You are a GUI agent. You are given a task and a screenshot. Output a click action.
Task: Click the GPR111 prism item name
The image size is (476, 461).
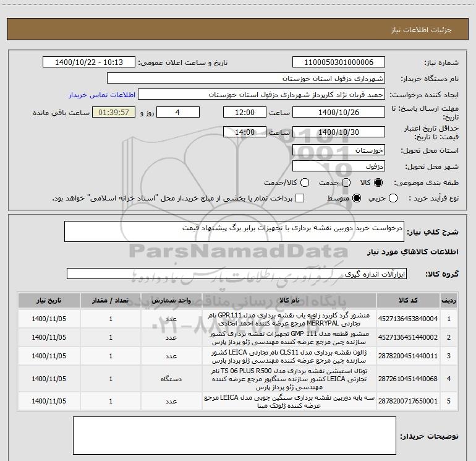[x=289, y=319]
